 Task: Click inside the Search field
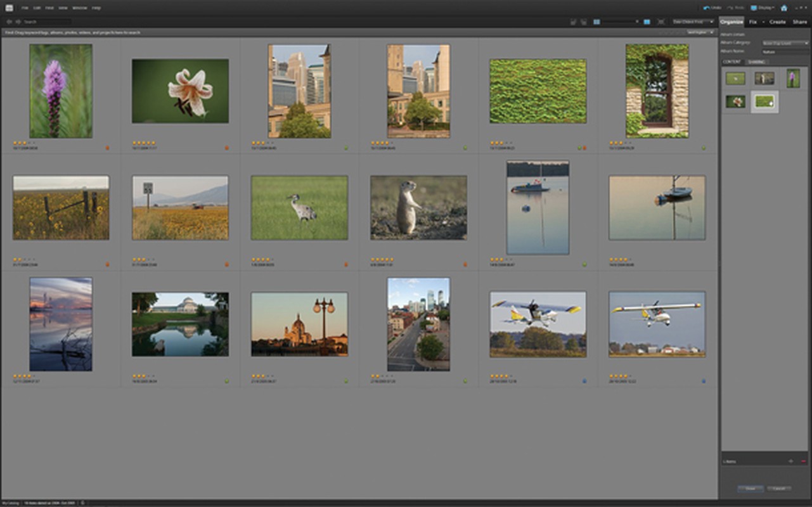tap(46, 22)
